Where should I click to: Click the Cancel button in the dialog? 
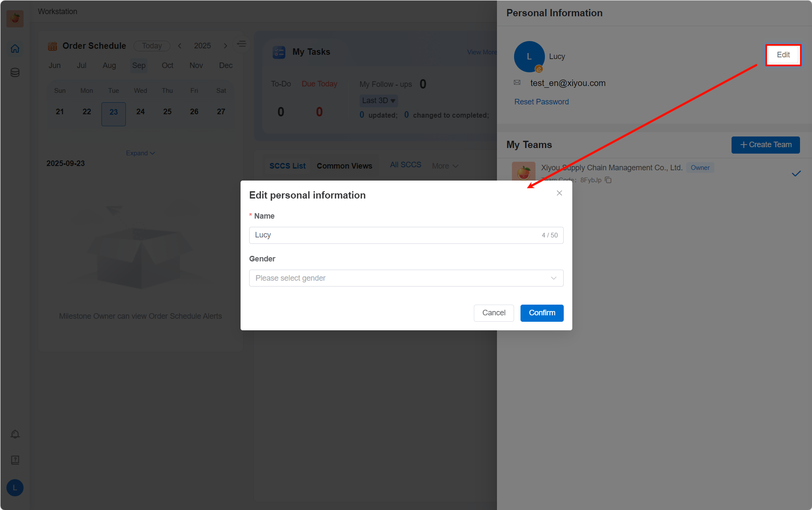click(x=494, y=313)
